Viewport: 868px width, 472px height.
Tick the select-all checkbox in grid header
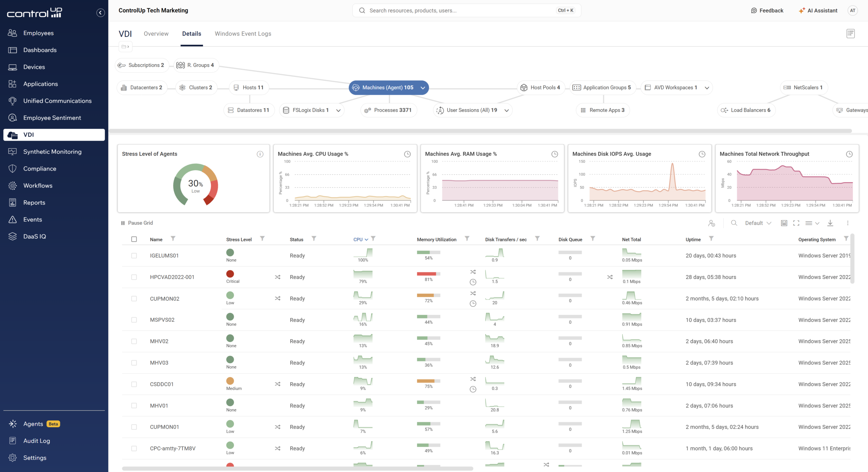pos(134,239)
